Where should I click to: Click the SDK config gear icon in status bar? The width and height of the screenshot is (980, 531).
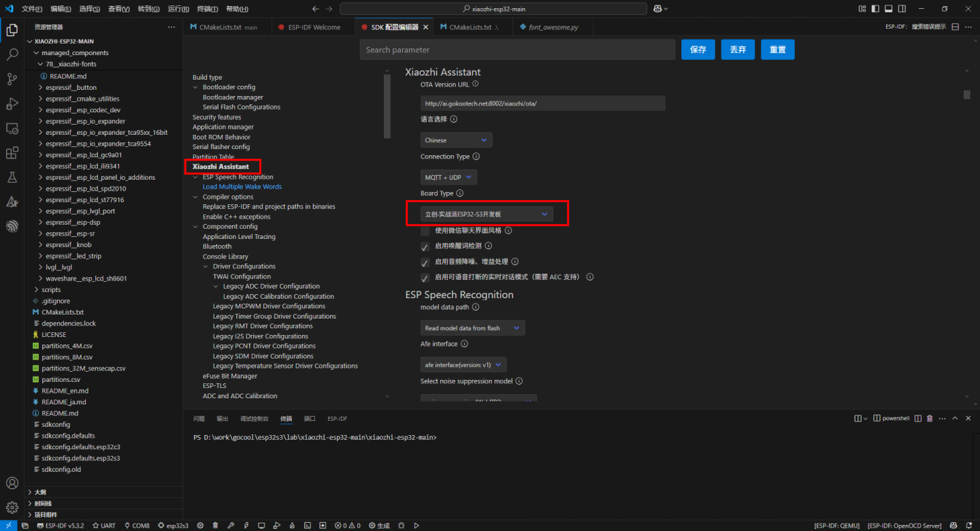coord(200,526)
